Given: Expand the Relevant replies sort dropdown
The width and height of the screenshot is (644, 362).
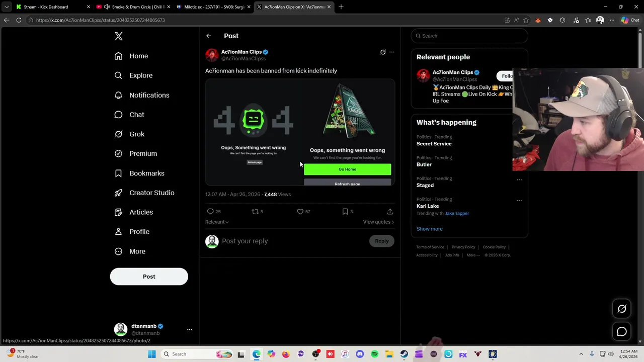Looking at the screenshot, I should [x=217, y=222].
